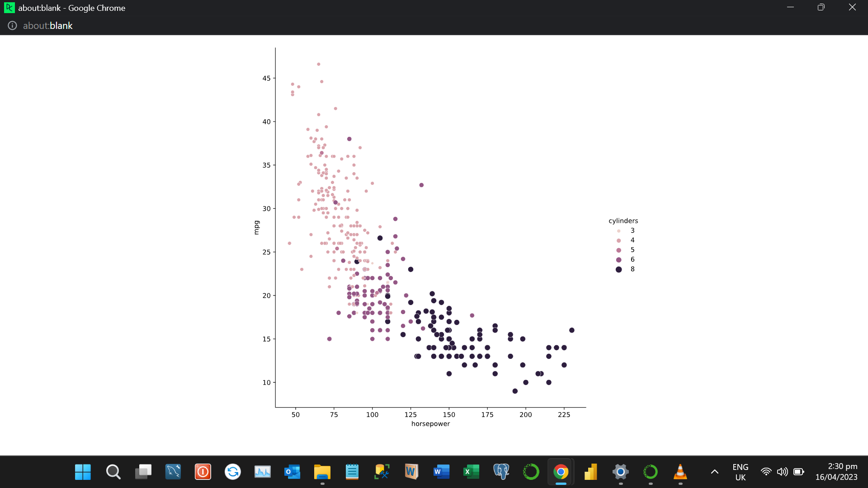Open Microsoft Word from the taskbar
This screenshot has width=868, height=488.
(442, 471)
